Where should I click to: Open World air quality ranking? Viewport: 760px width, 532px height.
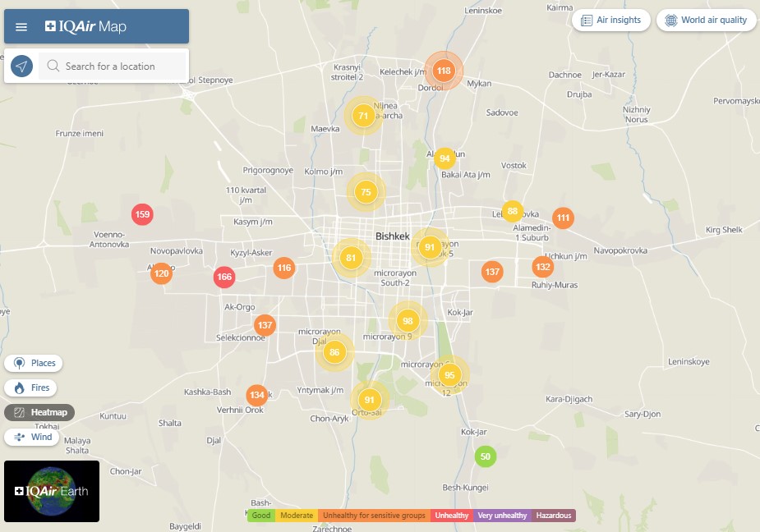(706, 21)
